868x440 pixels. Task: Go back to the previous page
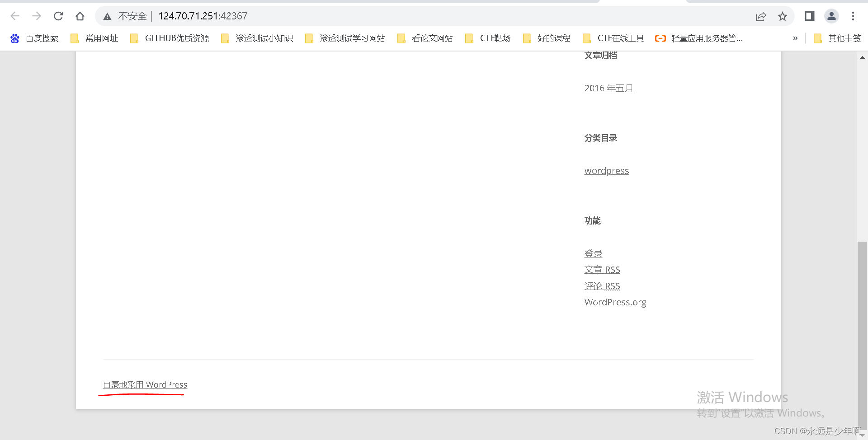15,16
